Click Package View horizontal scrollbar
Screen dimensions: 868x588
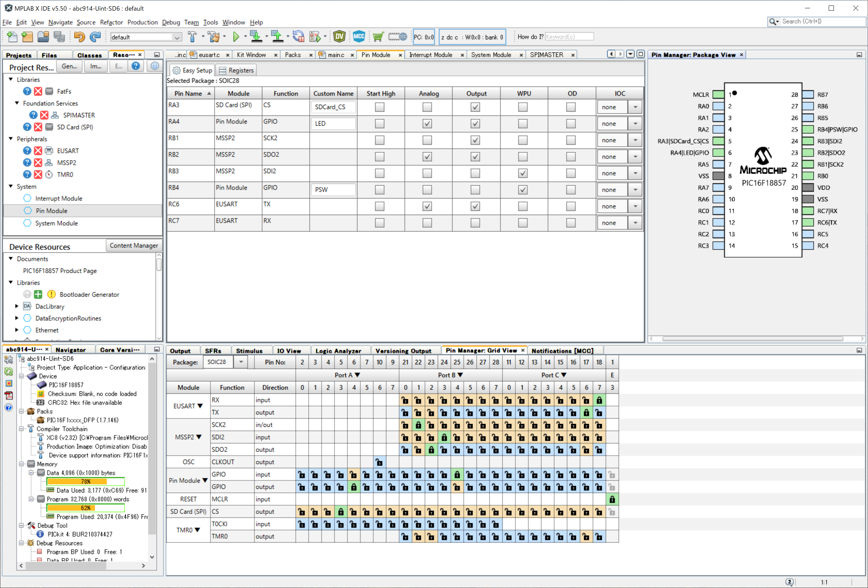(x=753, y=339)
